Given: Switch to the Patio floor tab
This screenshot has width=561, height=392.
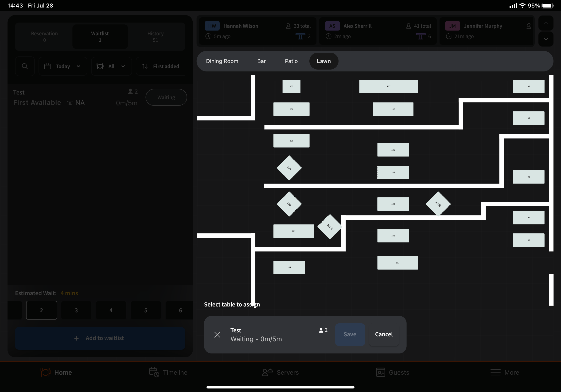Looking at the screenshot, I should pos(291,61).
